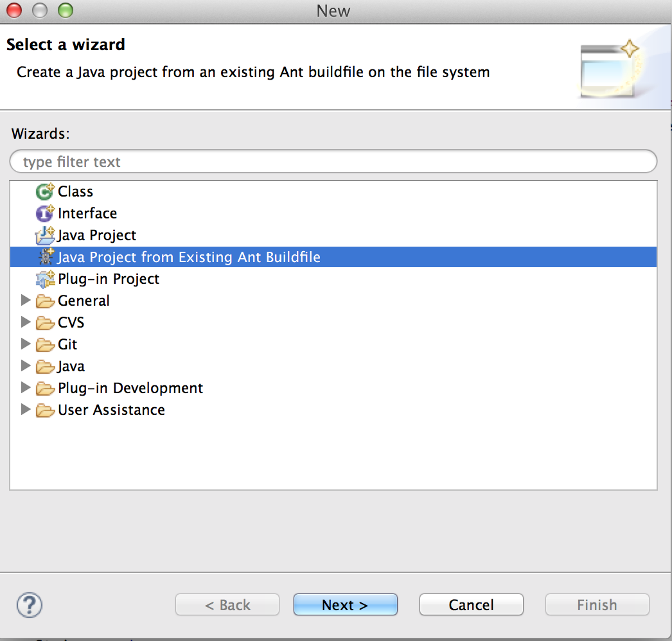Click the Plug-in Project wizard icon

pyautogui.click(x=45, y=279)
